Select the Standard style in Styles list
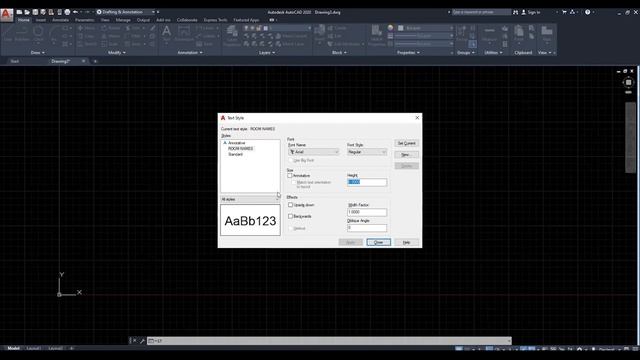Viewport: 640px width, 360px height. (x=236, y=154)
